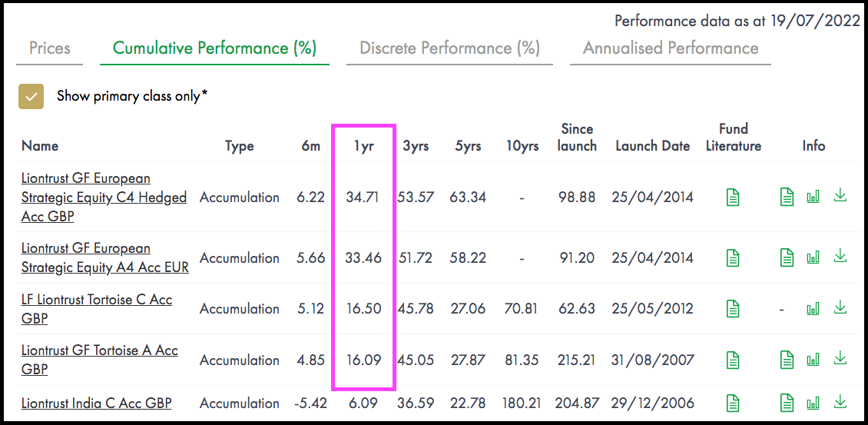This screenshot has height=425, width=868.
Task: Open fund literature for Liontrust India C Acc GBP
Action: coord(733,402)
